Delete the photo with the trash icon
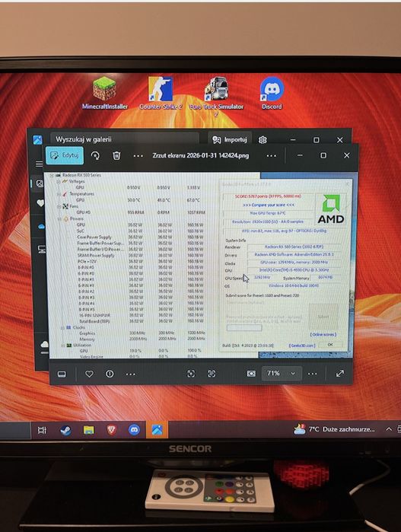This screenshot has height=532, width=401. click(116, 156)
